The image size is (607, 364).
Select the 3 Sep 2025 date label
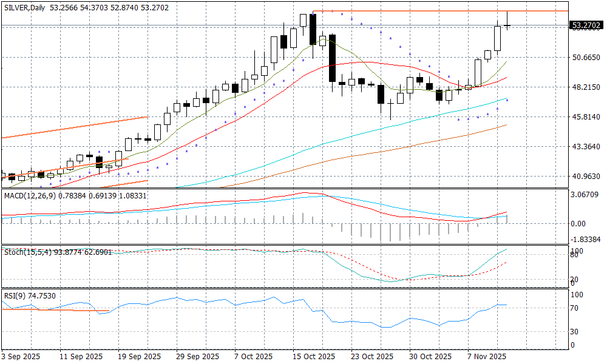pos(22,356)
